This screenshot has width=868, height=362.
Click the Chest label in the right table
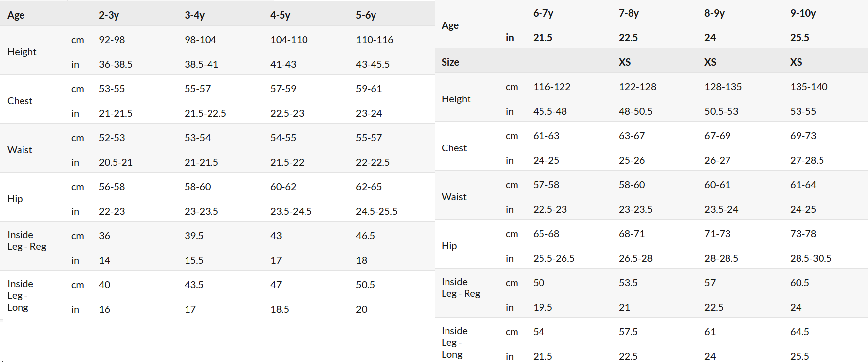pos(454,148)
